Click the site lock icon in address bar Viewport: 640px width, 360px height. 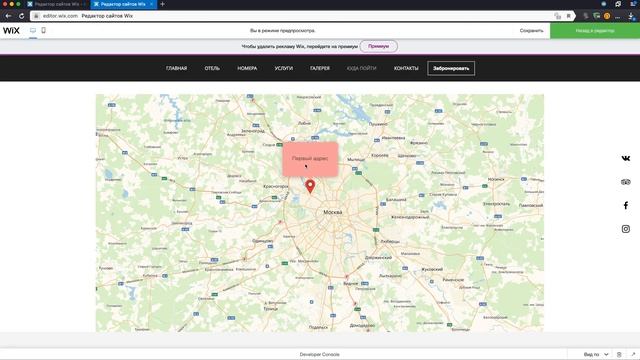pyautogui.click(x=36, y=16)
